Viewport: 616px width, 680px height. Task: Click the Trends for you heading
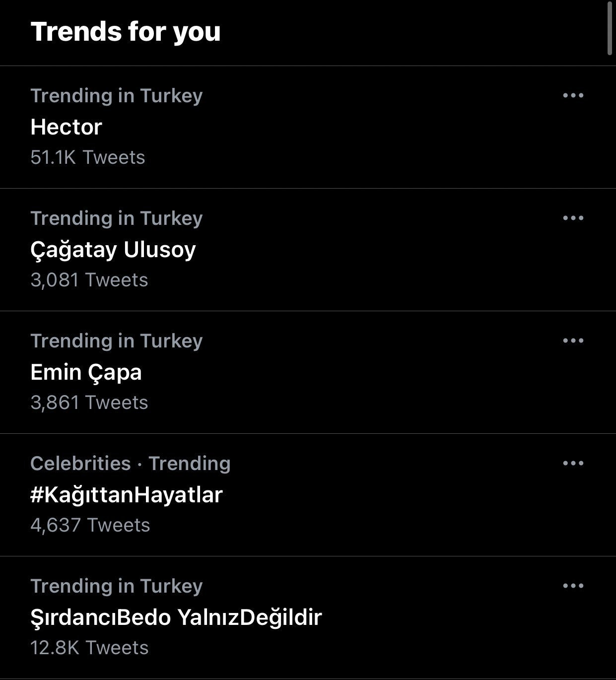click(x=126, y=32)
